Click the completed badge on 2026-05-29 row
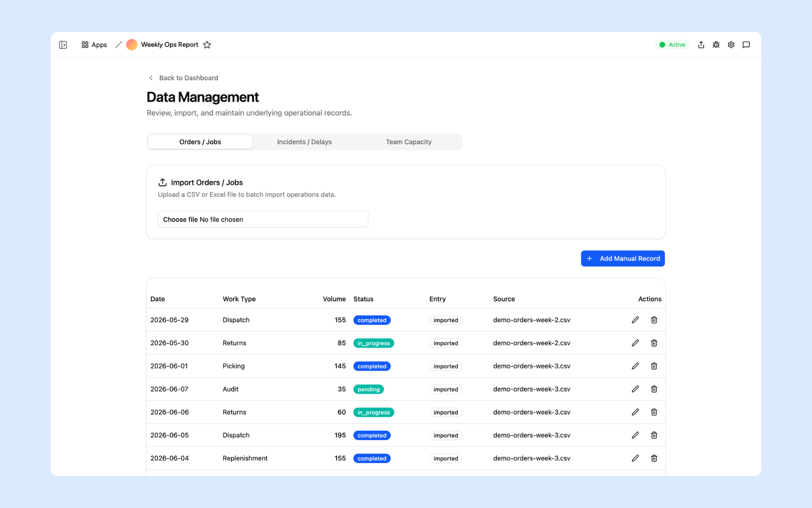The width and height of the screenshot is (812, 508). pyautogui.click(x=372, y=320)
